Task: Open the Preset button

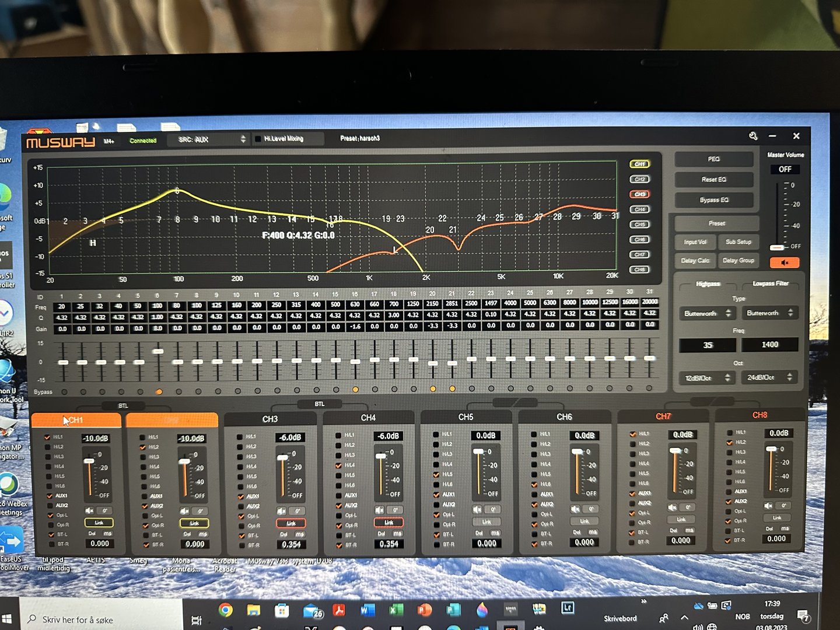Action: coord(717,223)
